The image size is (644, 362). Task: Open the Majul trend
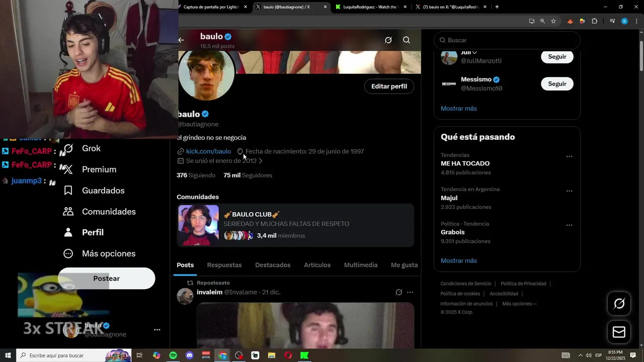[x=449, y=198]
